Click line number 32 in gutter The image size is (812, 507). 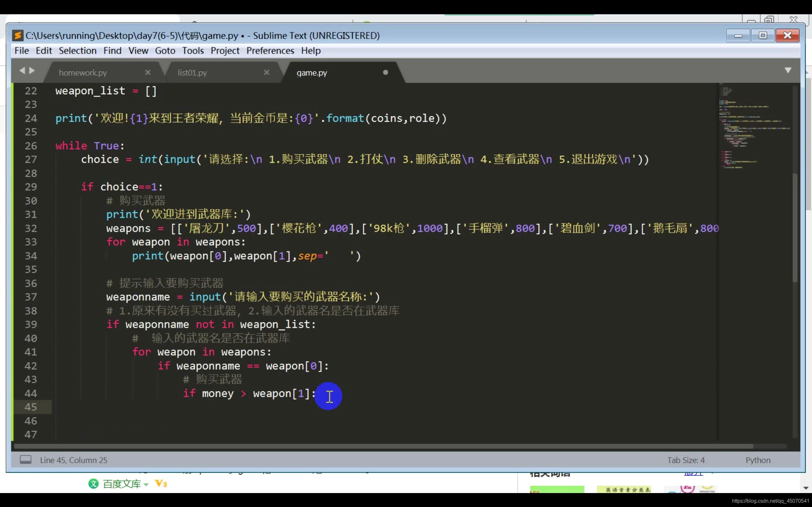31,228
